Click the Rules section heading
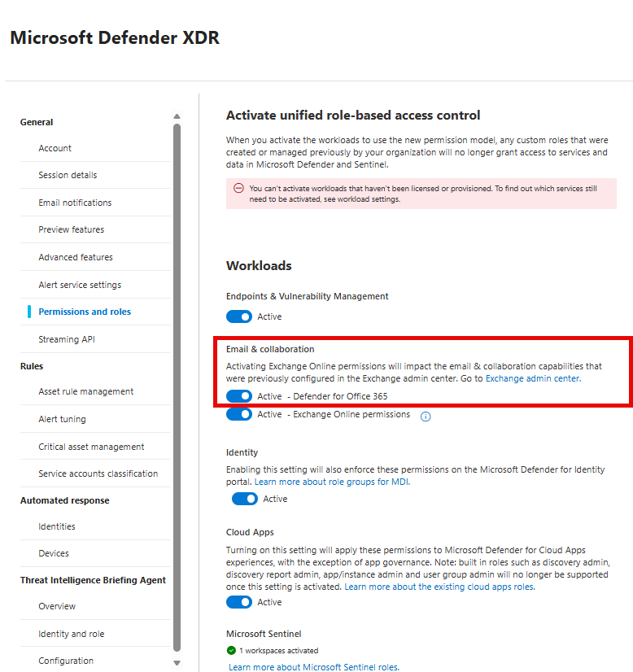The height and width of the screenshot is (672, 633). pos(32,366)
